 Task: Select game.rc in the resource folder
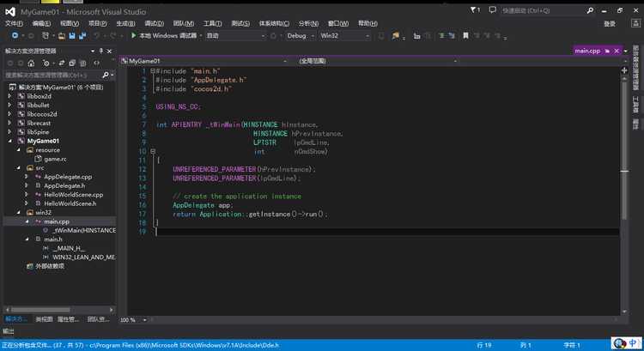pos(55,159)
